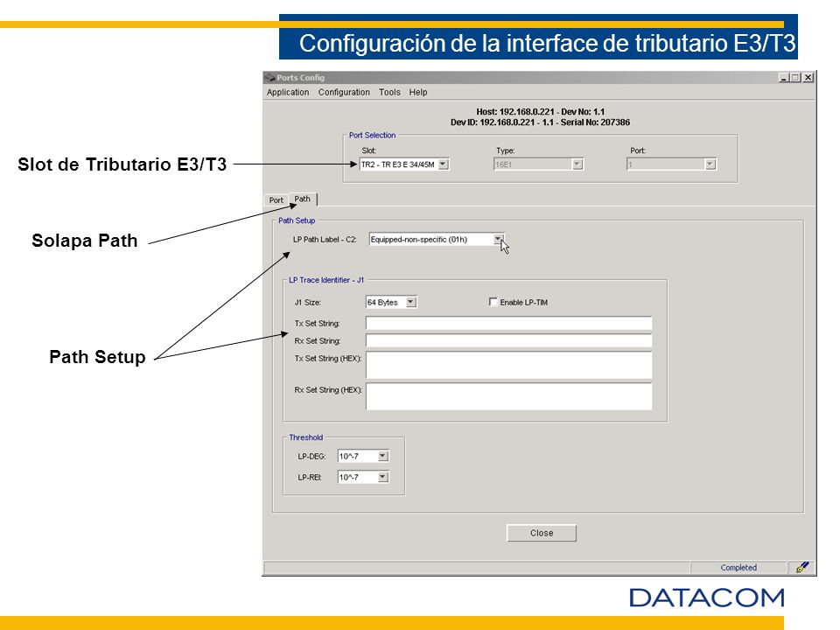
Task: Click the Tx Set String input field
Action: click(x=508, y=323)
